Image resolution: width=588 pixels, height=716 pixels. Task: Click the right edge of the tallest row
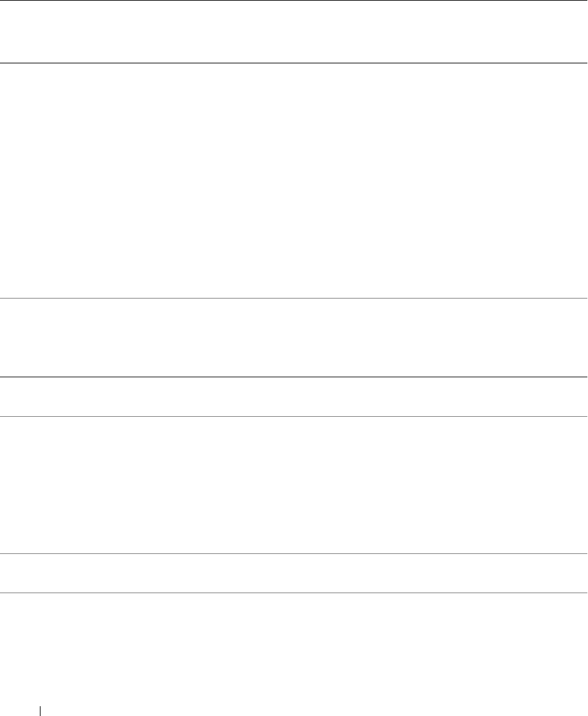[578, 180]
